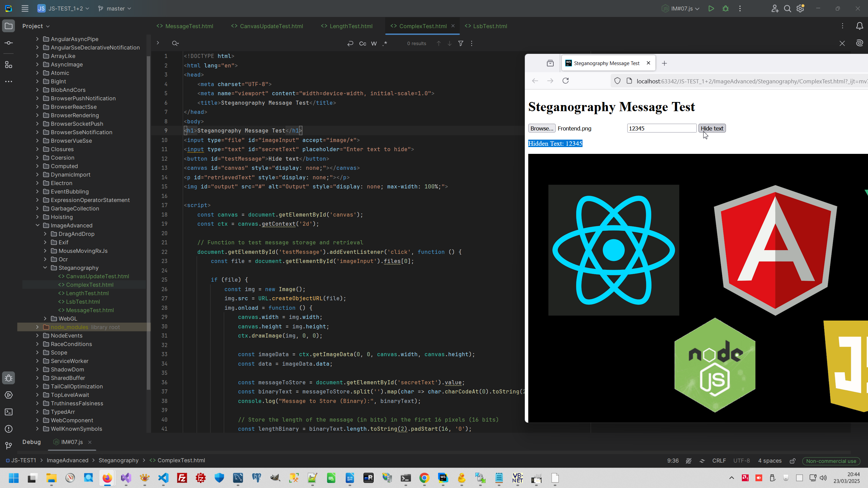Click the Debug bug icon in toolbar
This screenshot has height=488, width=868.
point(726,8)
